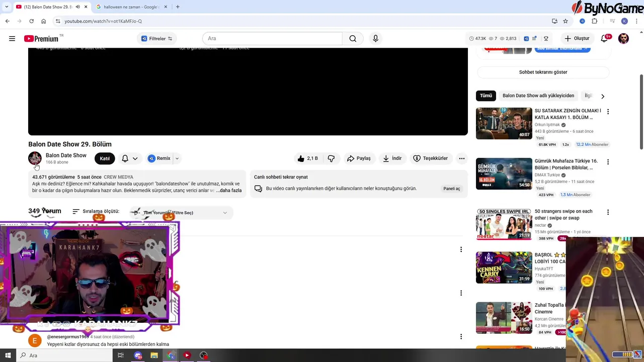Click the install app icon in the address bar
The height and width of the screenshot is (362, 644).
(x=554, y=21)
